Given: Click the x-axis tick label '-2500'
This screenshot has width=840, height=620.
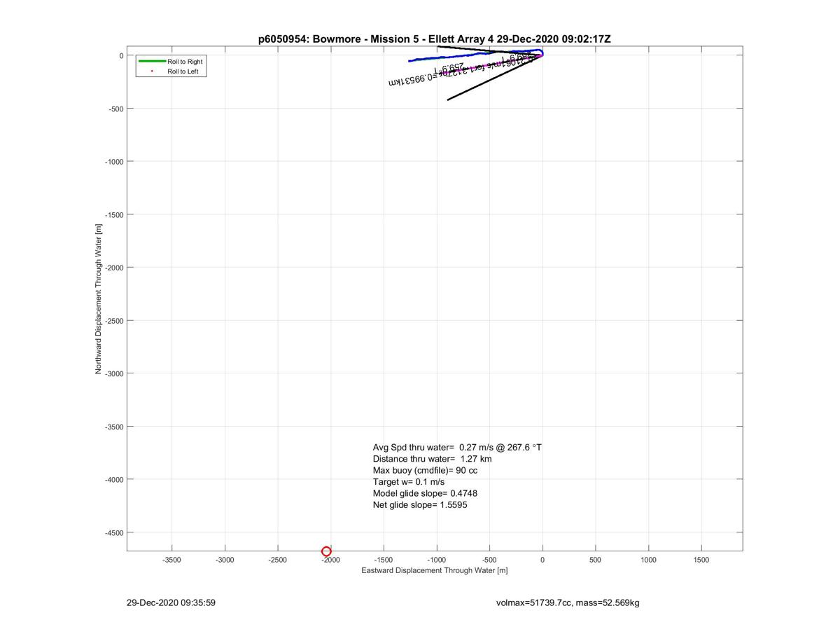Looking at the screenshot, I should pos(278,560).
